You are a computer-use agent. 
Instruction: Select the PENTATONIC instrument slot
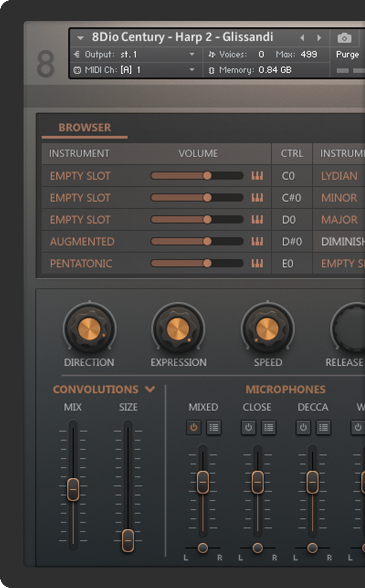[x=81, y=263]
